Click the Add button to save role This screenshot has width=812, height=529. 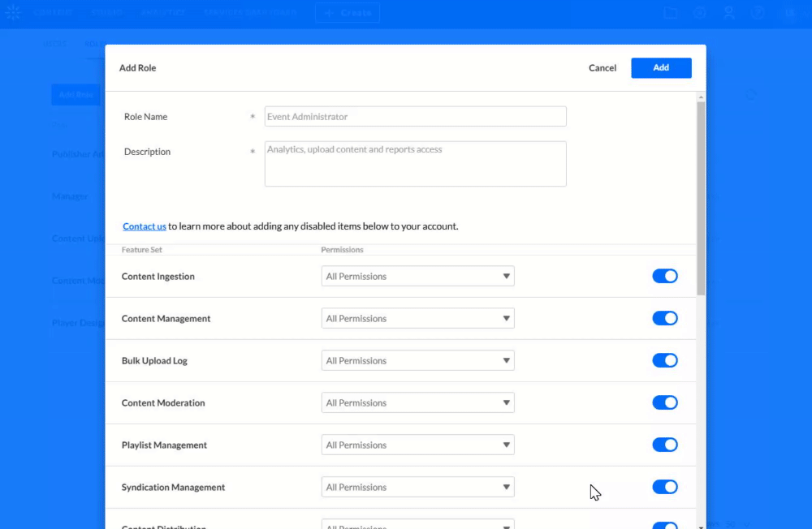661,67
